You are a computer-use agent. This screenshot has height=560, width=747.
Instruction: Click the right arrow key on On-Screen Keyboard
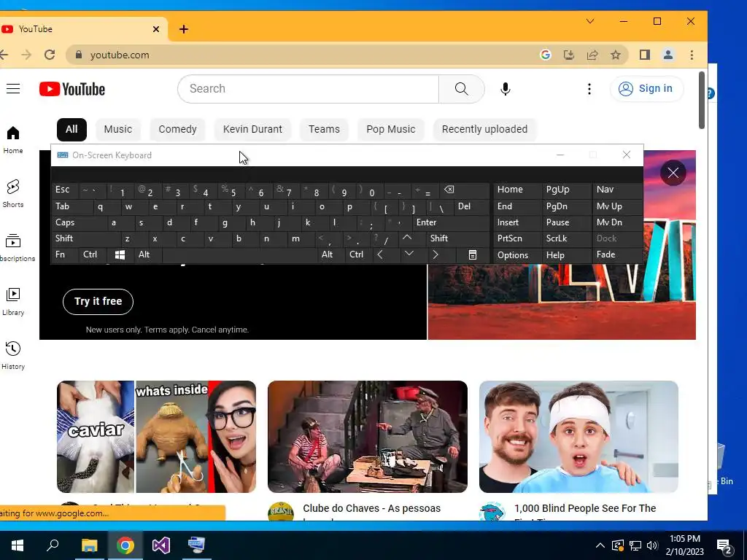coord(435,254)
